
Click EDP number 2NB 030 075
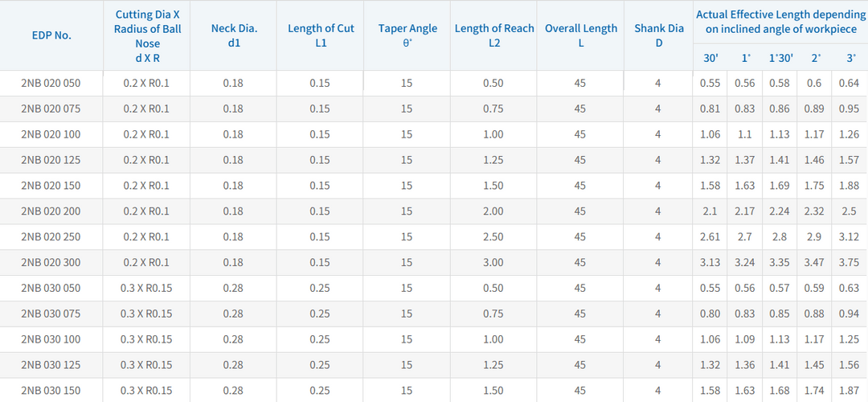coord(51,314)
